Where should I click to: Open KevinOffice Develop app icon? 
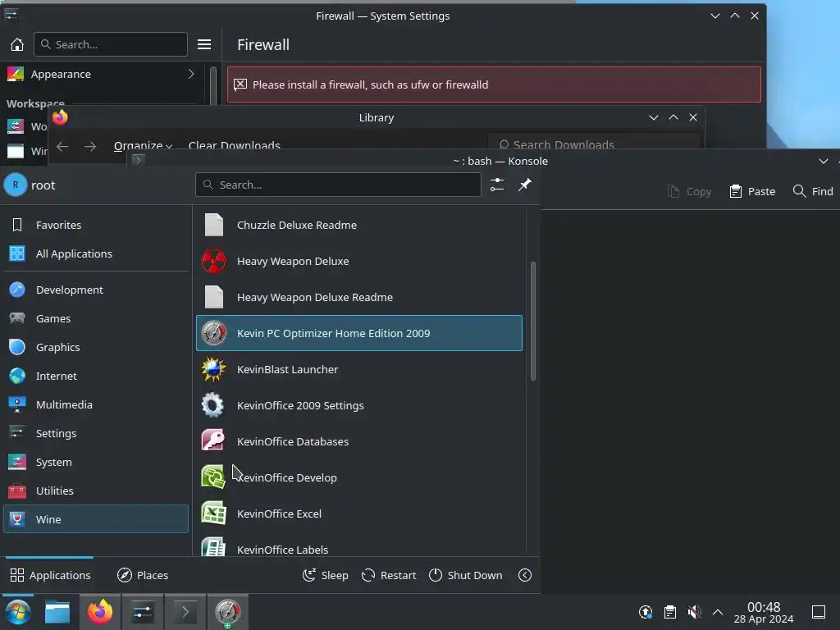tap(213, 477)
